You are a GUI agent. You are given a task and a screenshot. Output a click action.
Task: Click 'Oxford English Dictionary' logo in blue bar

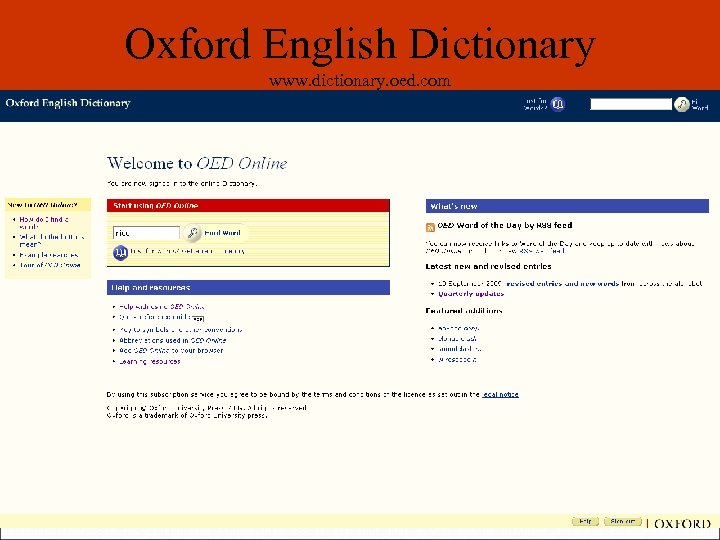68,103
